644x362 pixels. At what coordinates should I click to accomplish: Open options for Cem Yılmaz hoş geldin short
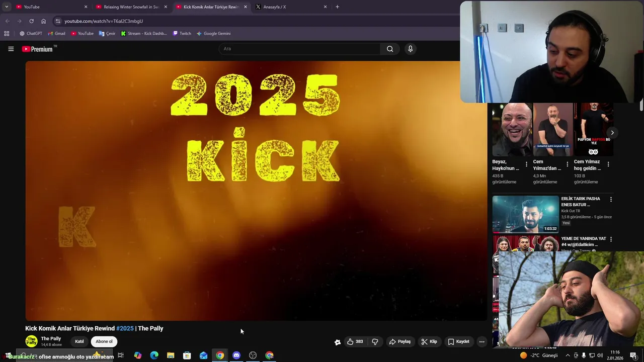[x=608, y=164]
